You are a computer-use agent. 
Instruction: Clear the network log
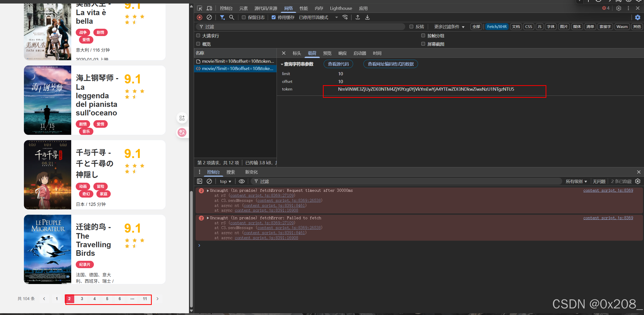point(209,17)
